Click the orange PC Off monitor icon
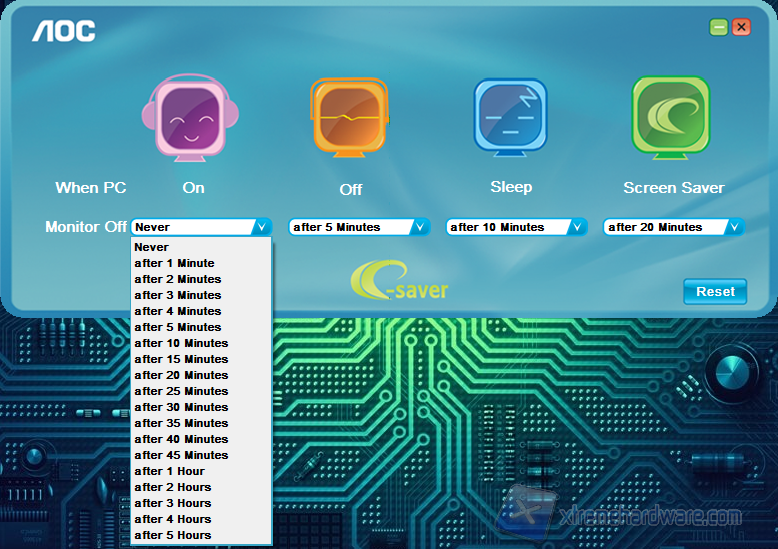This screenshot has height=549, width=778. [350, 118]
